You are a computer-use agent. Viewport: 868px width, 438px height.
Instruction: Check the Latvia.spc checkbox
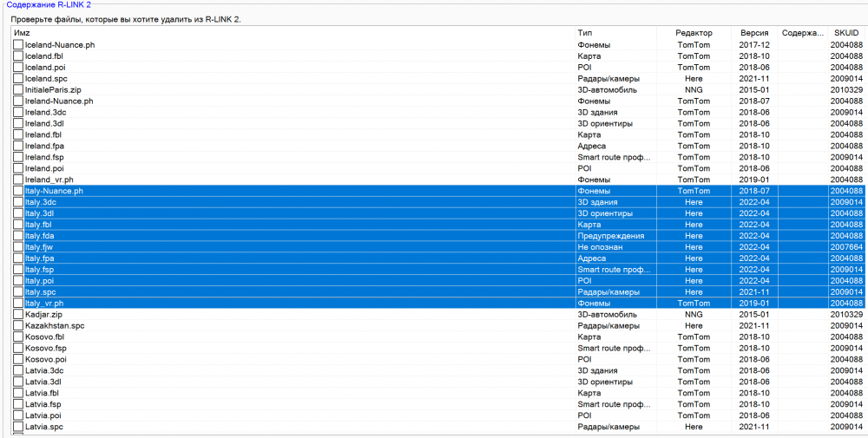point(18,427)
